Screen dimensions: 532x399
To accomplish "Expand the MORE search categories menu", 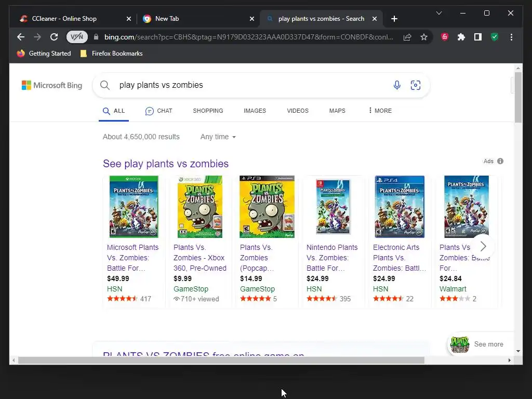I will pyautogui.click(x=380, y=111).
